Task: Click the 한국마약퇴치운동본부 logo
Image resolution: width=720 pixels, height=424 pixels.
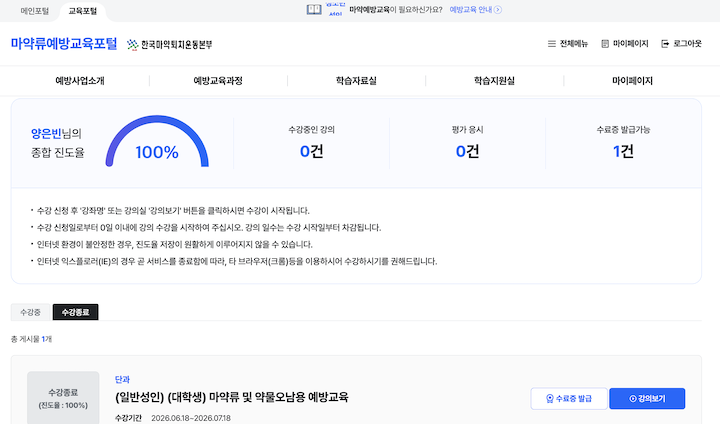Action: pyautogui.click(x=169, y=45)
